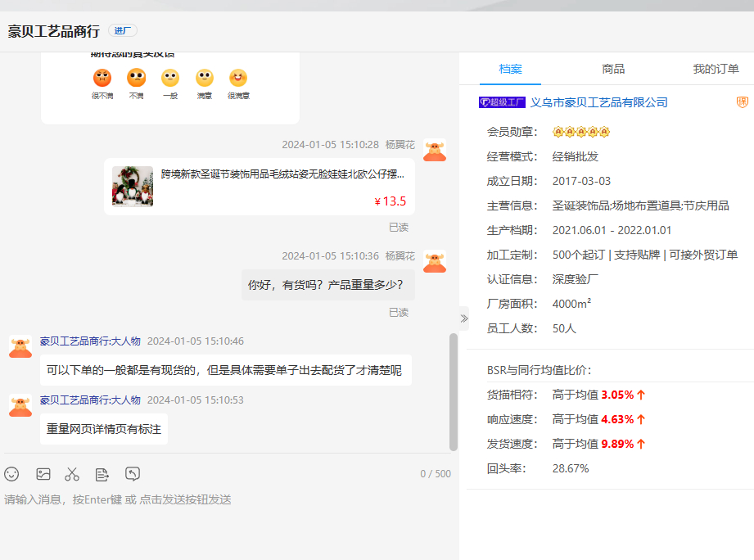
Task: Choose the 很满意 happy face rating
Action: coord(238,79)
